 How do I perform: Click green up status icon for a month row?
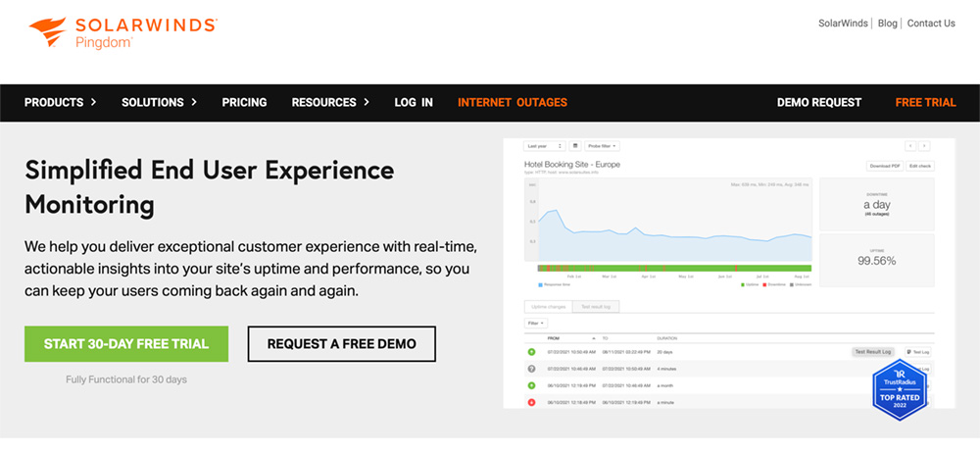point(532,385)
